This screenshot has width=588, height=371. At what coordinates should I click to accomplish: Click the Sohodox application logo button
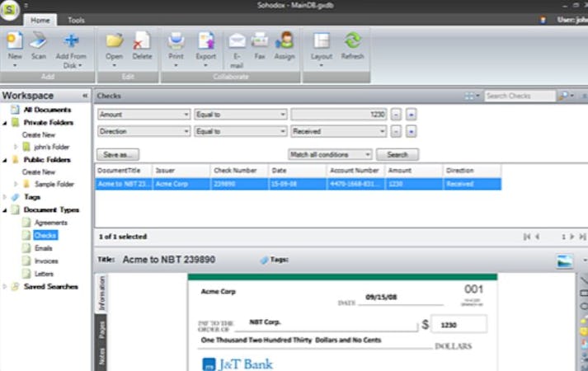coord(10,10)
